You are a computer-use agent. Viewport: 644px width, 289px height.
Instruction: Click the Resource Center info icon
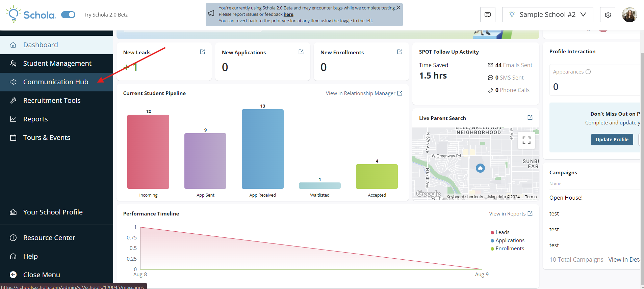pyautogui.click(x=13, y=238)
